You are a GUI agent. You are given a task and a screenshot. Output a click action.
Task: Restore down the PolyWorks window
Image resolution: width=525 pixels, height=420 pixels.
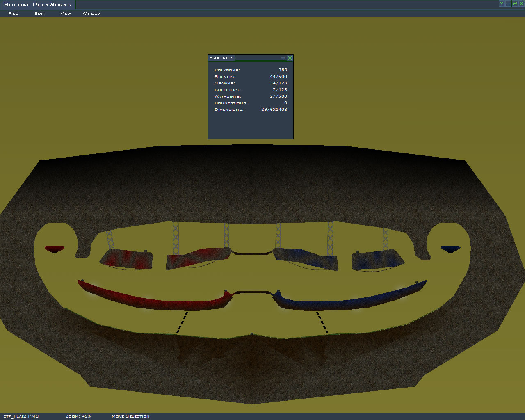point(515,4)
